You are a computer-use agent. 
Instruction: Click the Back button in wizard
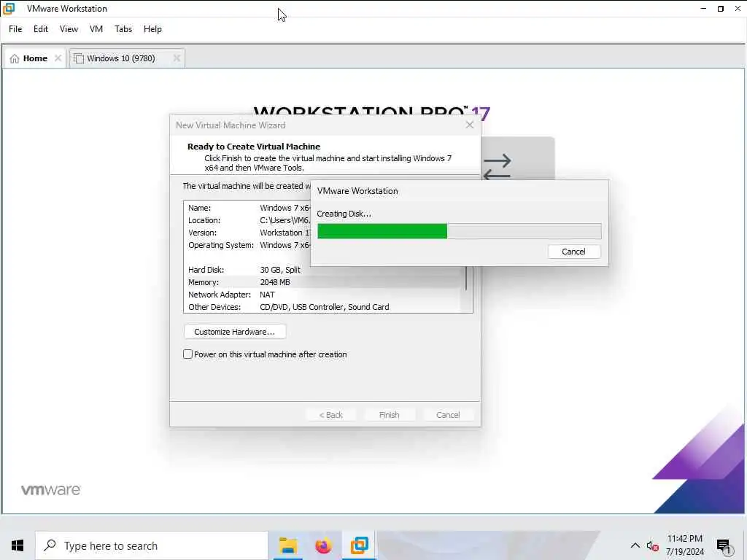pyautogui.click(x=331, y=415)
